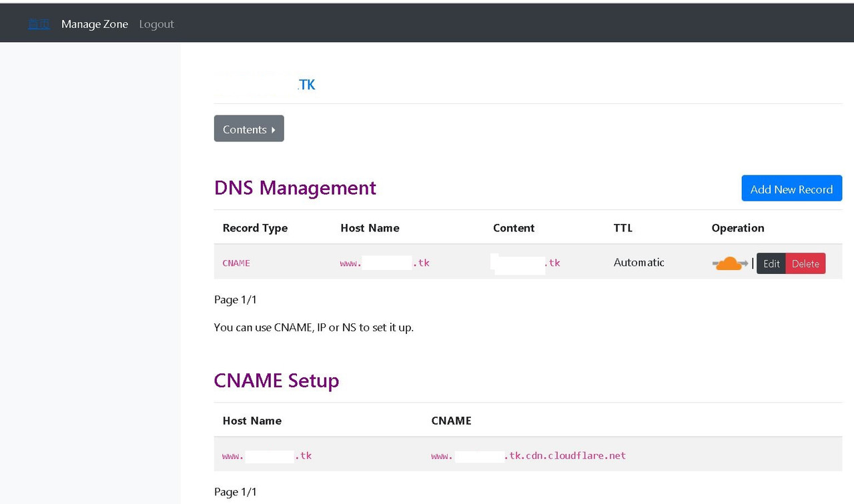Select Page 1/1 text below CNAME Setup table

[x=236, y=492]
